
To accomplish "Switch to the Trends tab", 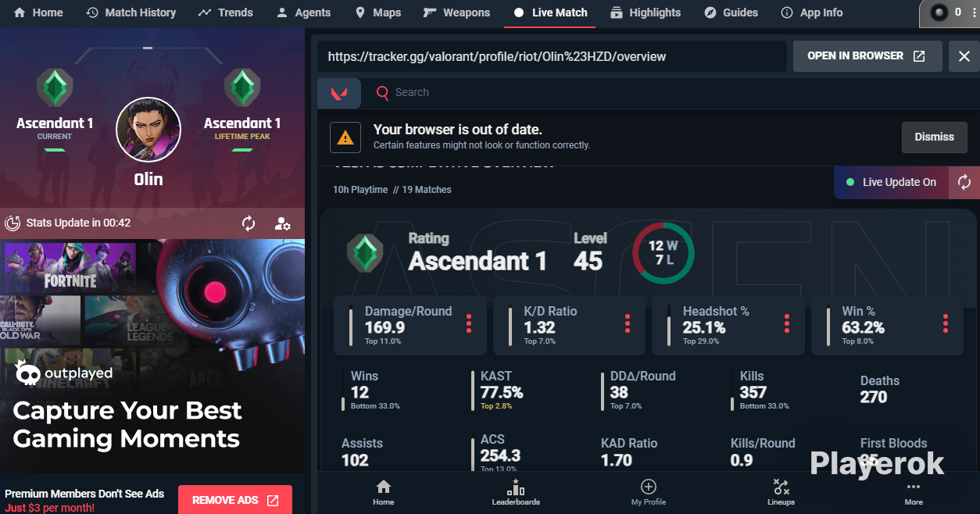I will pyautogui.click(x=226, y=12).
